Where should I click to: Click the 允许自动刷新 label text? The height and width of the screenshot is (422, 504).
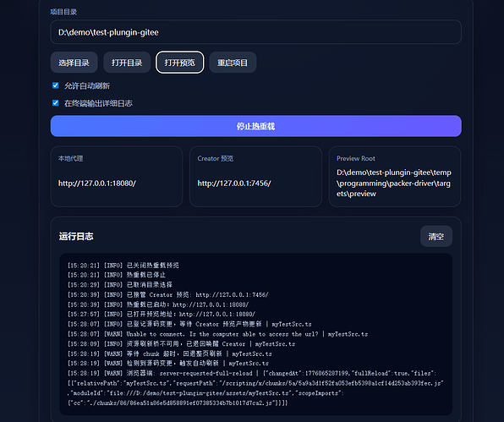click(87, 85)
